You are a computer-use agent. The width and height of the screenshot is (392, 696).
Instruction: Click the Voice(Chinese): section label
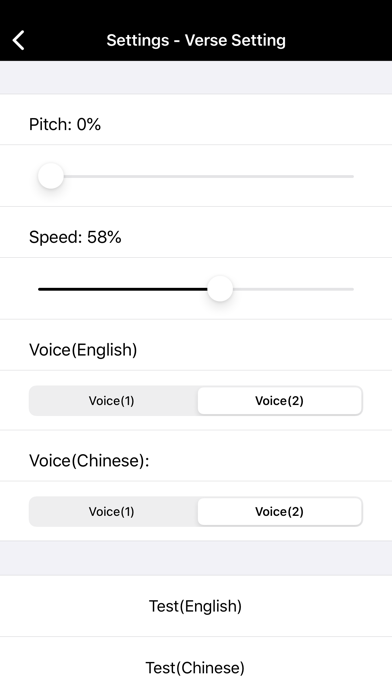click(x=89, y=461)
